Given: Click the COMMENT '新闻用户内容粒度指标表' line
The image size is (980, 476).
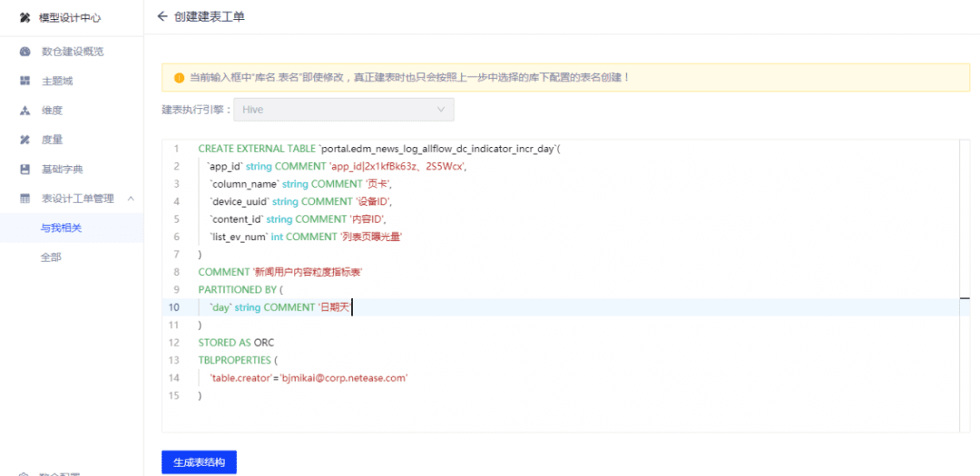Looking at the screenshot, I should [x=280, y=272].
